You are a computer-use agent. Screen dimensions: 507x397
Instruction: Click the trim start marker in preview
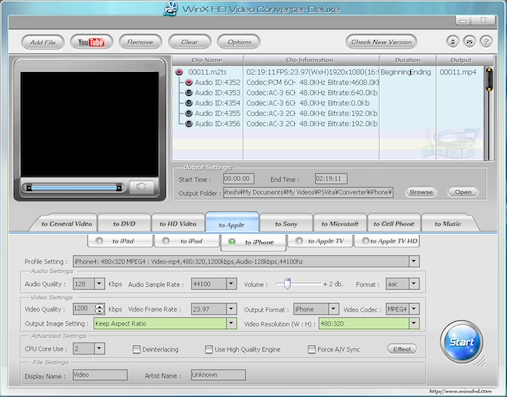click(29, 188)
